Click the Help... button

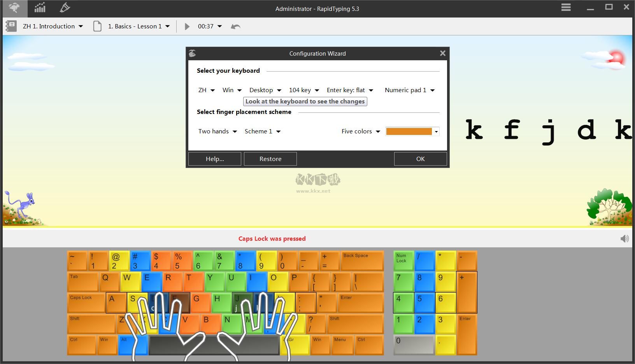click(x=215, y=159)
